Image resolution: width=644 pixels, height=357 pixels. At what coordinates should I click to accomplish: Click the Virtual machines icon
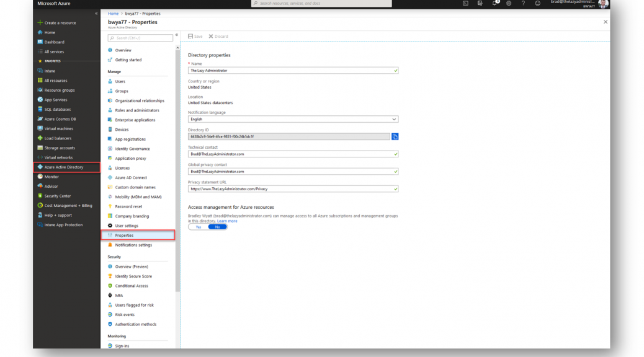pos(40,128)
